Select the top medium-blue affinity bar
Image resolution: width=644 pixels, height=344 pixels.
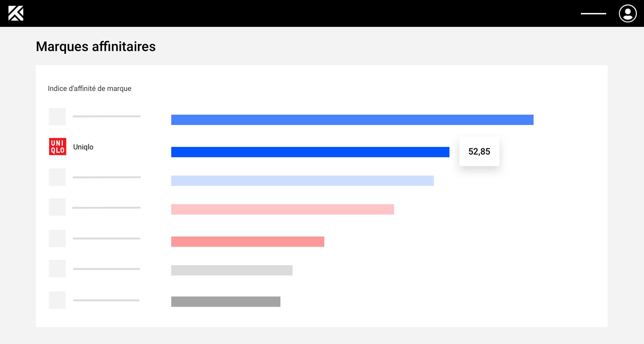tap(352, 120)
